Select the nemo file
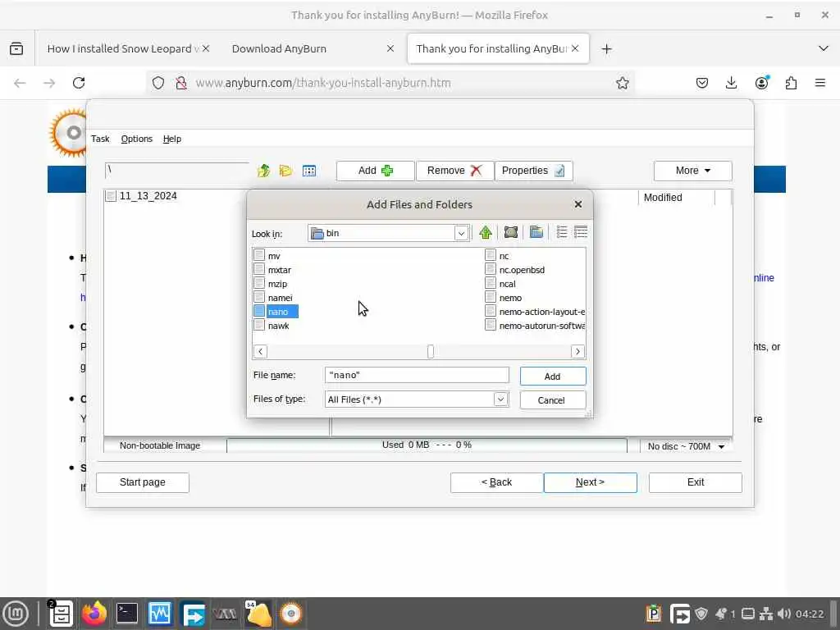Screen dimensions: 840x630 [510, 298]
